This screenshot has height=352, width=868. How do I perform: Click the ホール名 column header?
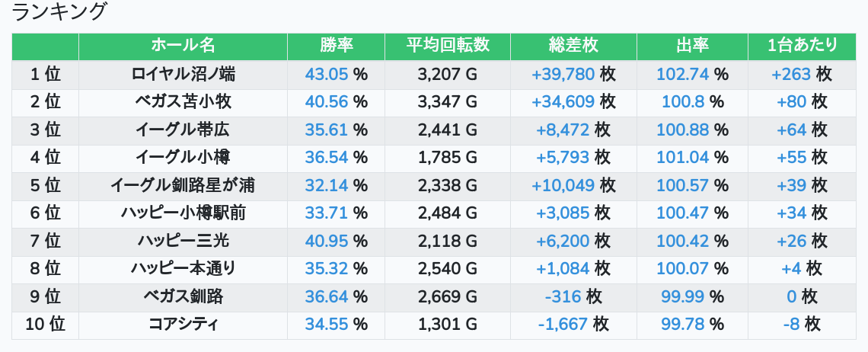tap(183, 46)
